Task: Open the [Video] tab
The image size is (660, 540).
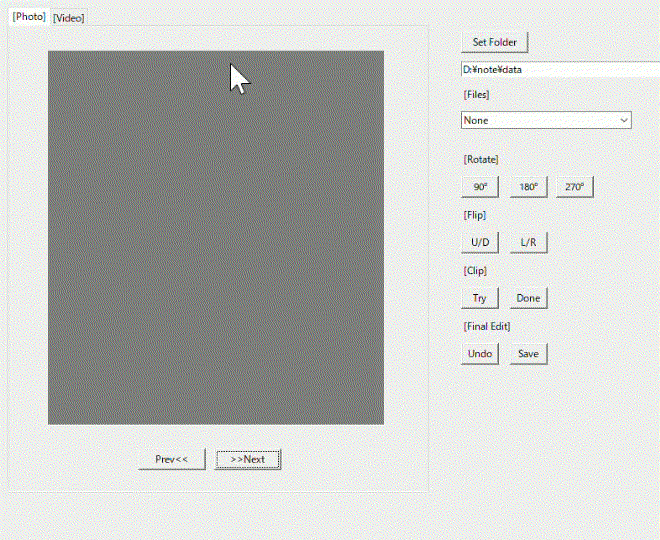Action: 68,18
